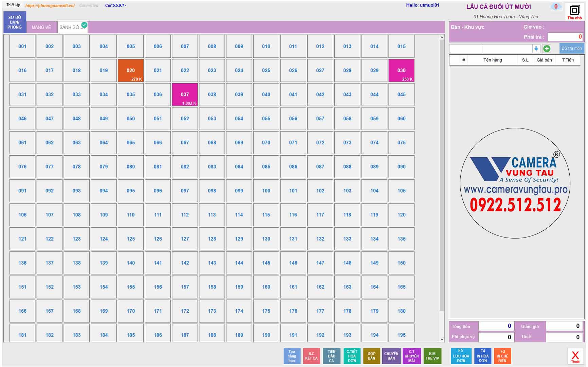The image size is (588, 367).
Task: Expand the item selection dropdown arrow
Action: [x=536, y=49]
